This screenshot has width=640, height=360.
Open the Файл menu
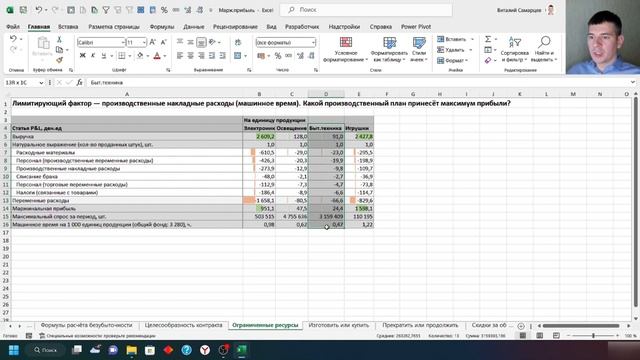[13, 27]
